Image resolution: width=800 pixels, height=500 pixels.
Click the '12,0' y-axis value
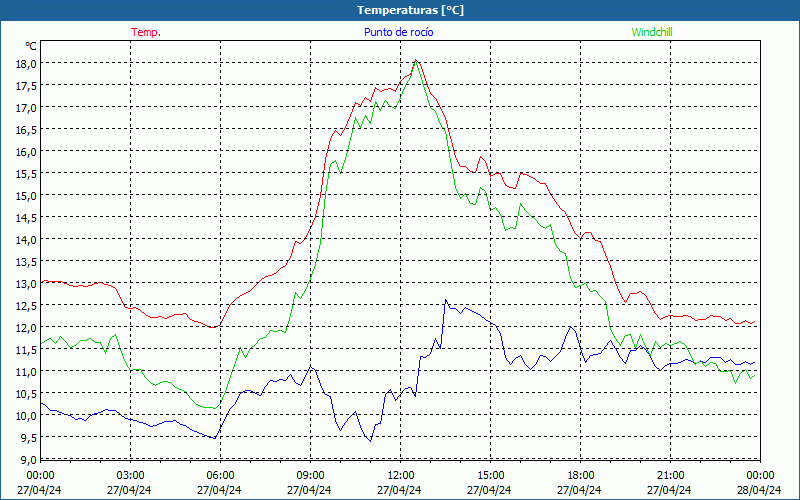[x=27, y=328]
